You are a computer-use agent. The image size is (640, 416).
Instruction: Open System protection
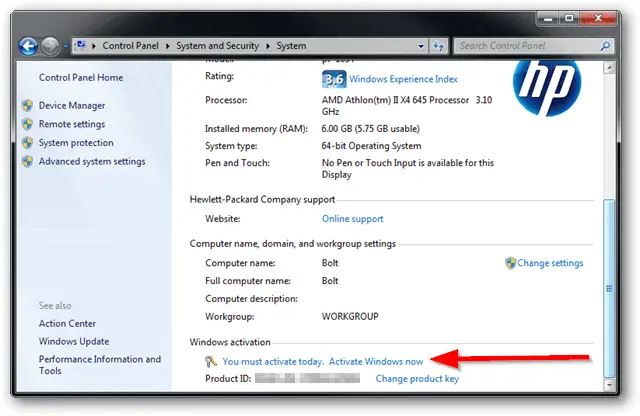(76, 143)
